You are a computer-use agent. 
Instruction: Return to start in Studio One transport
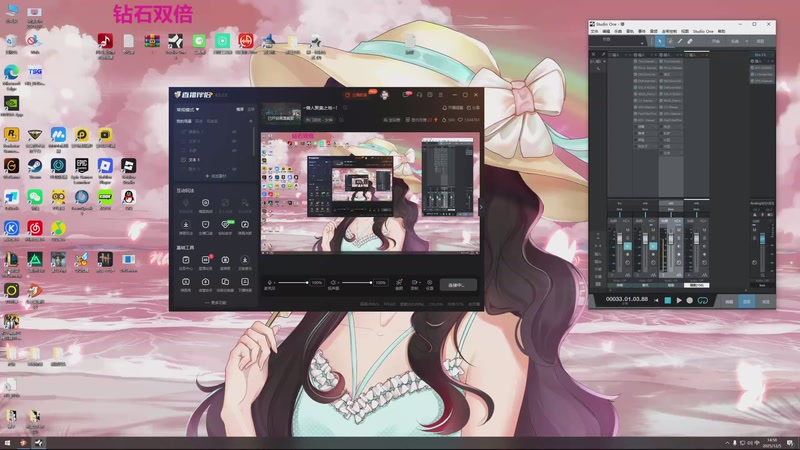[656, 301]
